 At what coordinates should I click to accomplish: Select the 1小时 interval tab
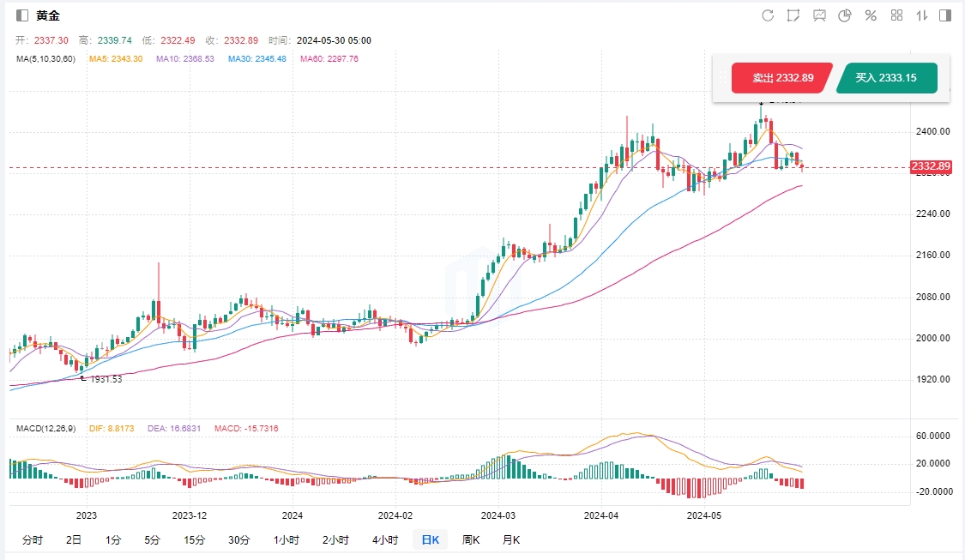coord(286,539)
